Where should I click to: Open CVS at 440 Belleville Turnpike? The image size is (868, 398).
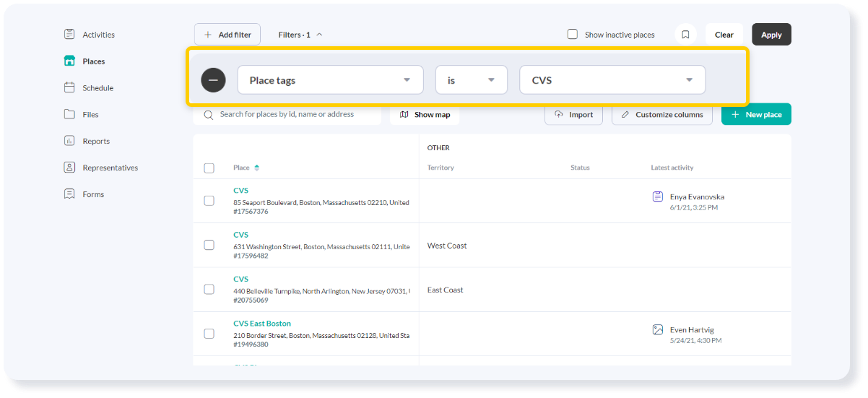coord(240,279)
